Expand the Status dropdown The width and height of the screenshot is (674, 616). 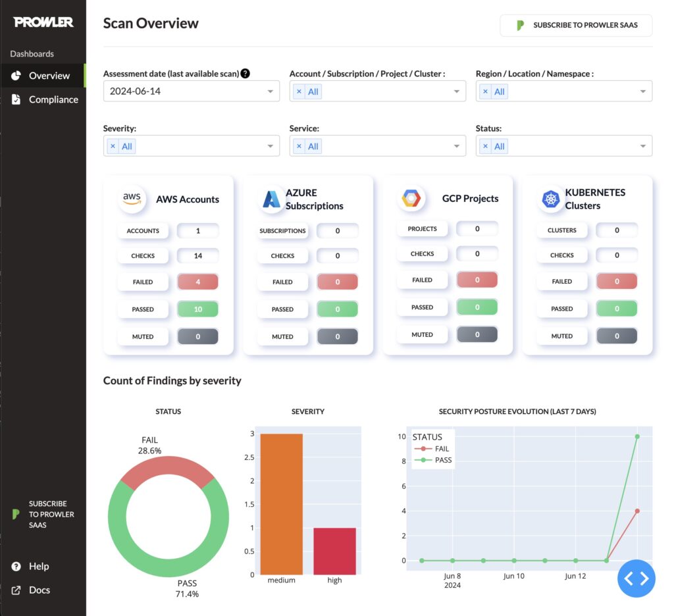click(x=642, y=146)
